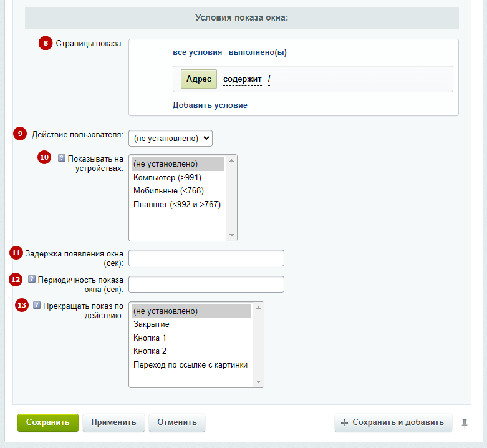The width and height of the screenshot is (487, 448).
Task: Click the pin icon beside Сохранить и добавить
Action: 465,424
